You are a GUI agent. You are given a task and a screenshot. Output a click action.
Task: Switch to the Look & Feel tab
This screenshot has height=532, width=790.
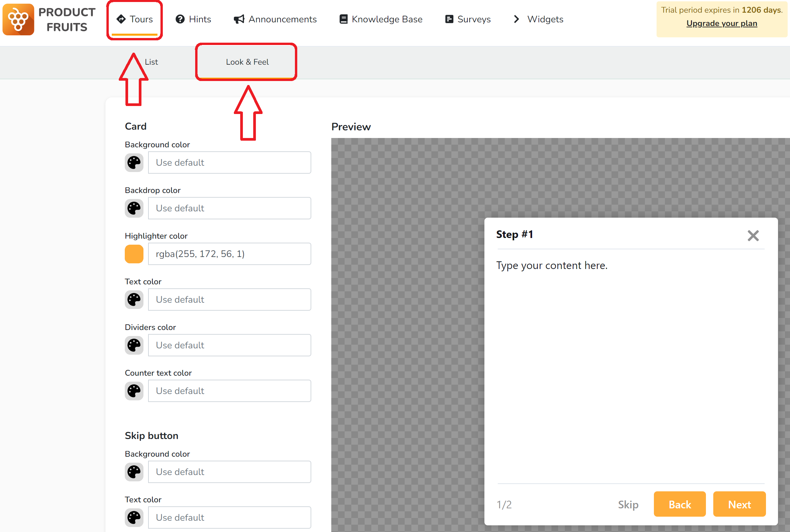click(247, 62)
